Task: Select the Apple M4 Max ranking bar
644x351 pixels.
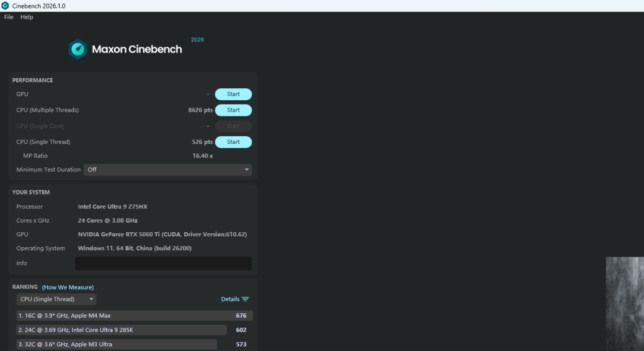Action: pyautogui.click(x=134, y=316)
